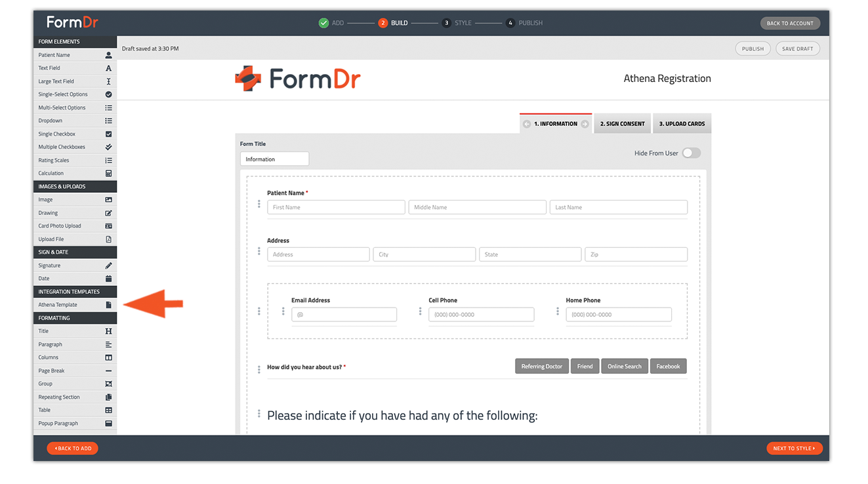
Task: Click the right arrow on Information tab
Action: point(585,124)
